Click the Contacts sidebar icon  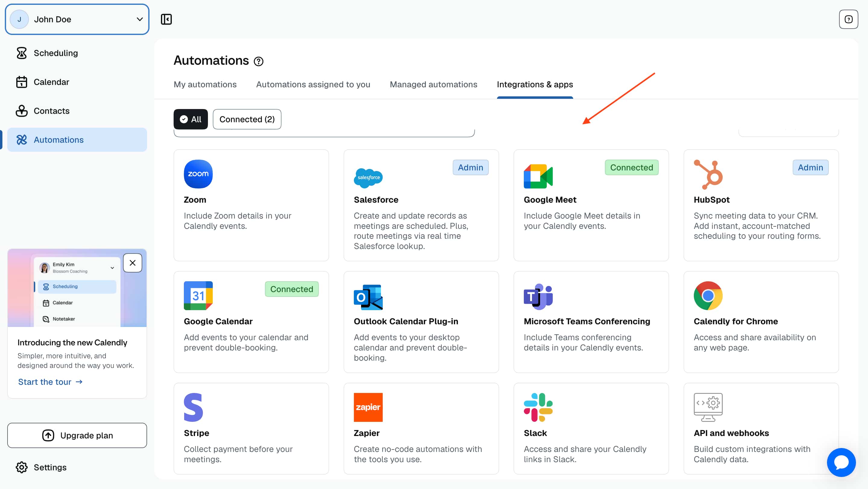click(22, 111)
